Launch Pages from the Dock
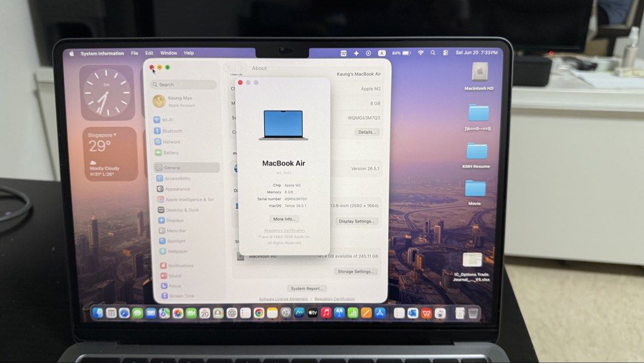The height and width of the screenshot is (363, 644). [x=366, y=313]
